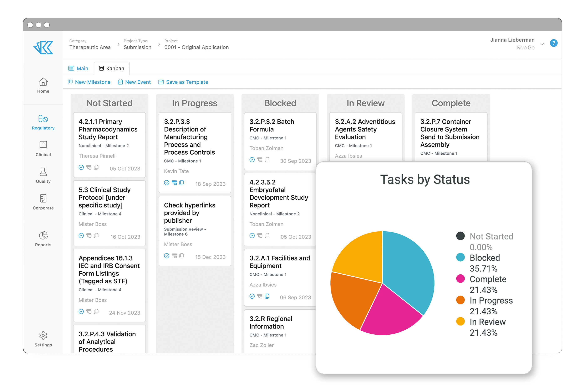
Task: Toggle completion check on Batch Formula card
Action: tap(252, 160)
